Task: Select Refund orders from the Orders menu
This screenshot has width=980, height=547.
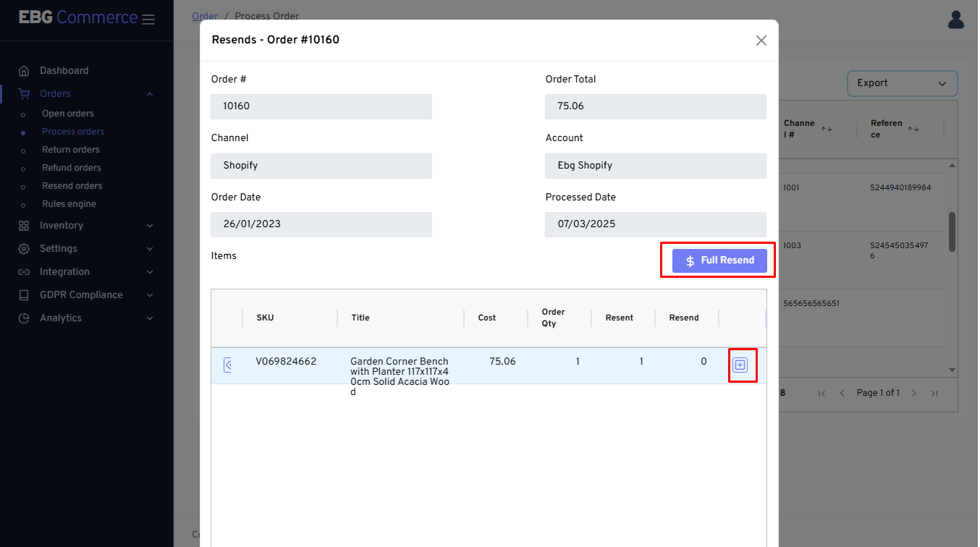Action: pos(72,167)
